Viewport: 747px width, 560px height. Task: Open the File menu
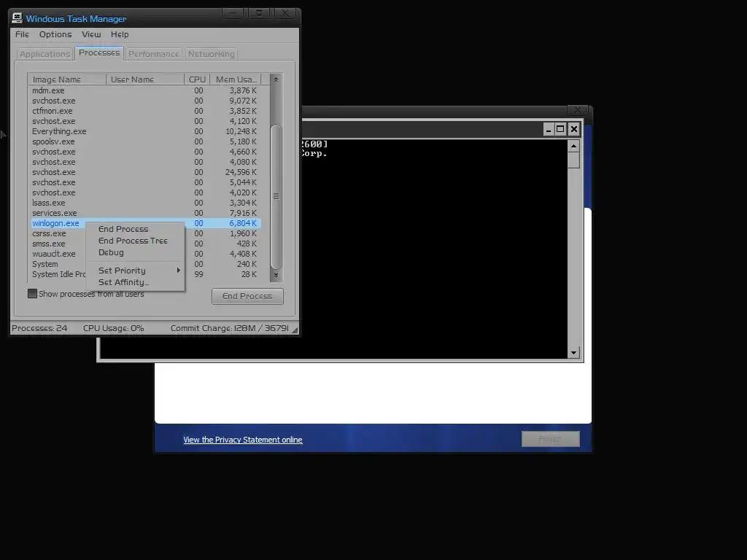(22, 34)
